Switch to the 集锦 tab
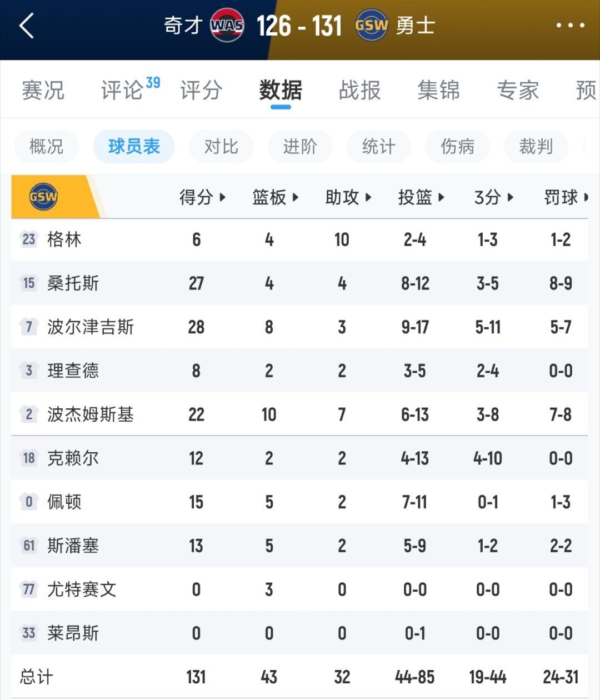Viewport: 600px width, 700px height. [x=439, y=91]
